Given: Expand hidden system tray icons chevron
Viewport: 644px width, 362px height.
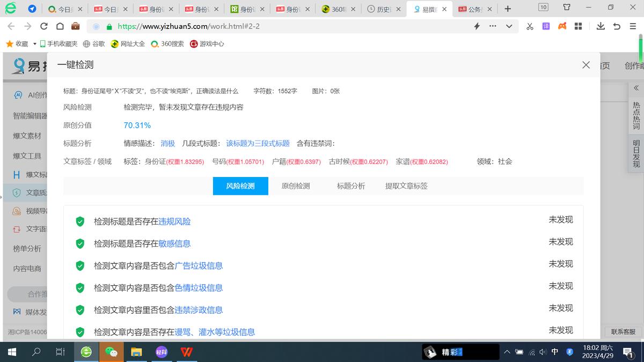Looking at the screenshot, I should pos(507,352).
